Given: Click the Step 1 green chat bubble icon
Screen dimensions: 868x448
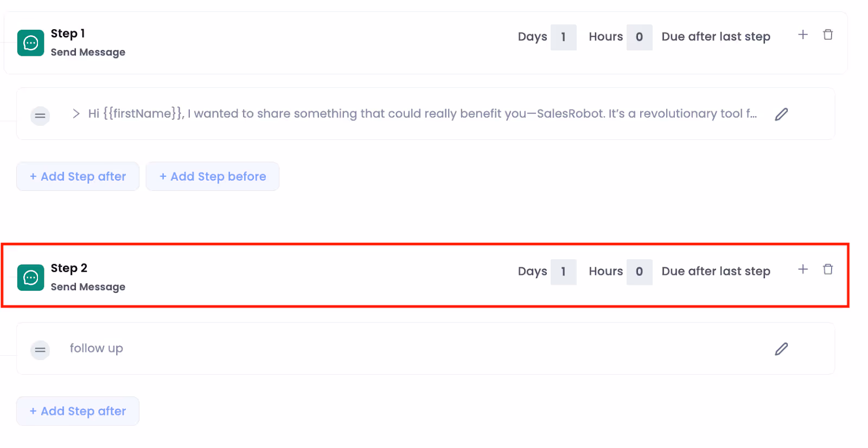Looking at the screenshot, I should coord(30,43).
